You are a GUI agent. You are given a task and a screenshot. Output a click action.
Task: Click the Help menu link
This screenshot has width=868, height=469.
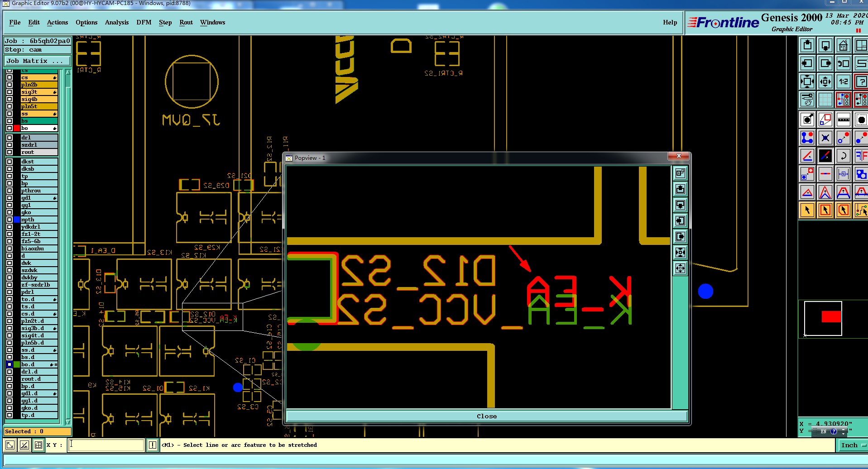coord(670,22)
